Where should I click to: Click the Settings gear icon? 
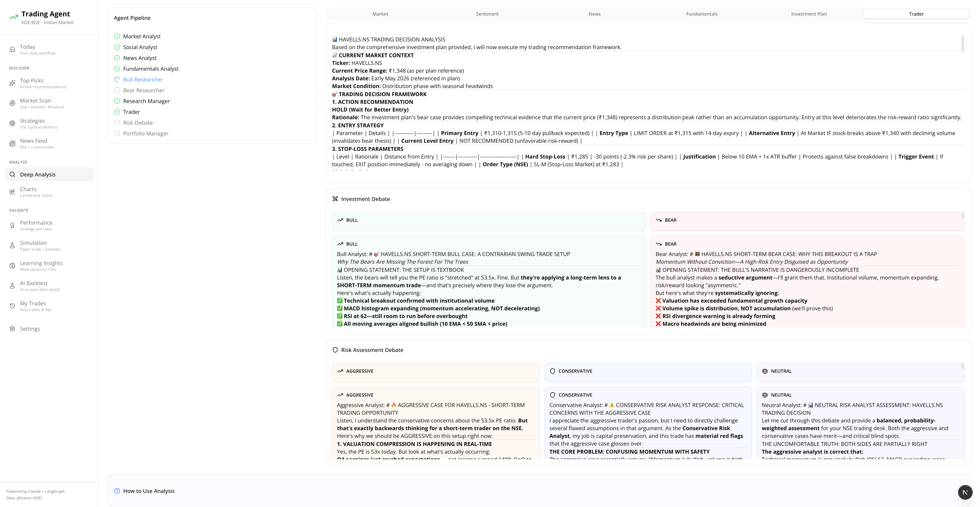pyautogui.click(x=12, y=328)
